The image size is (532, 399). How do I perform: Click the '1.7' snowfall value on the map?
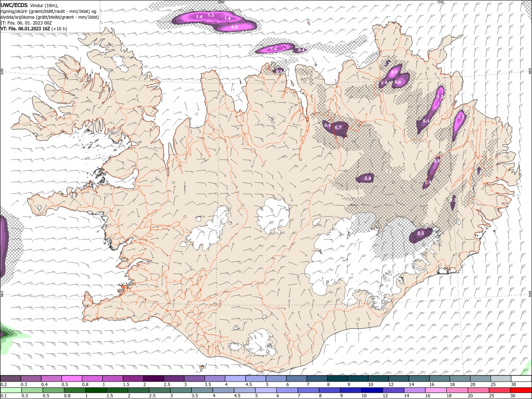tap(461, 118)
